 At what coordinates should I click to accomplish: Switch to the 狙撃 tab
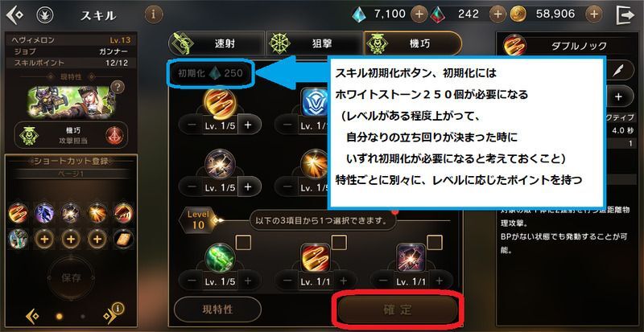click(x=315, y=43)
